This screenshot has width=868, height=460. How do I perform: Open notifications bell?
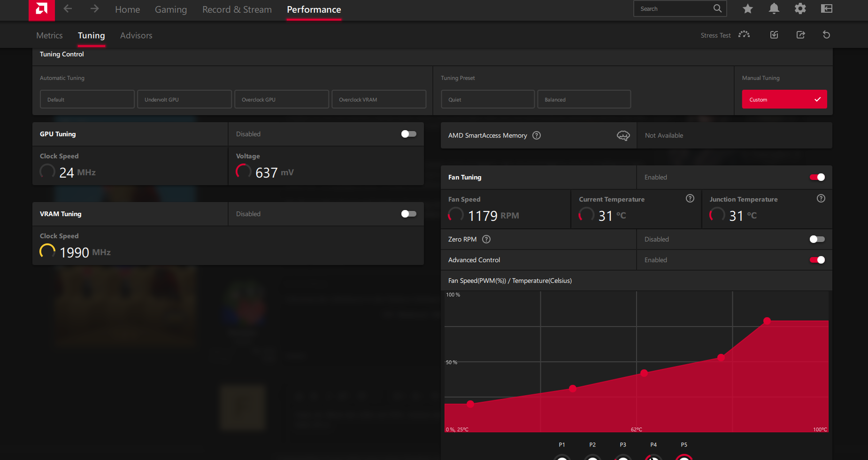click(x=774, y=8)
